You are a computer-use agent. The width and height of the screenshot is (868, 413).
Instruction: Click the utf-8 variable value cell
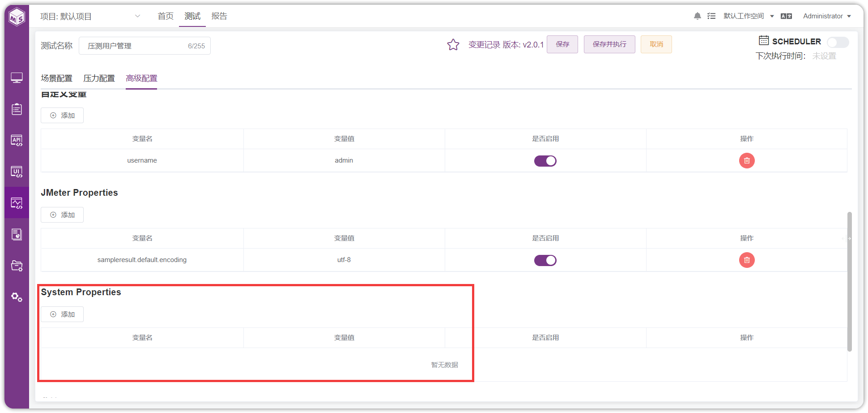point(344,260)
